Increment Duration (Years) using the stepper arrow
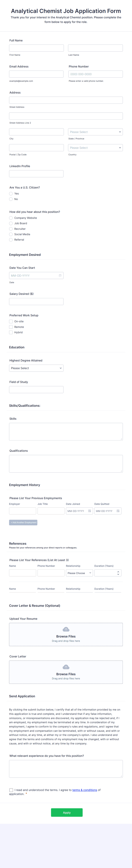 point(118,571)
